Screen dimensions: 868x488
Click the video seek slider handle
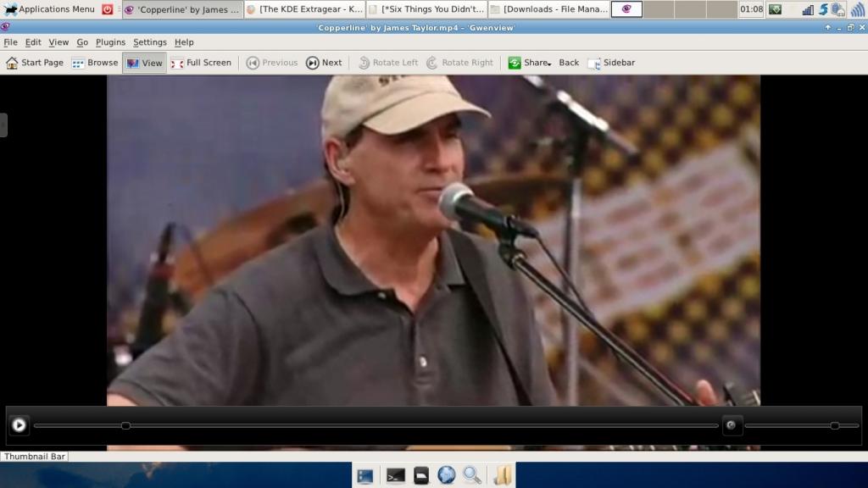(x=125, y=425)
